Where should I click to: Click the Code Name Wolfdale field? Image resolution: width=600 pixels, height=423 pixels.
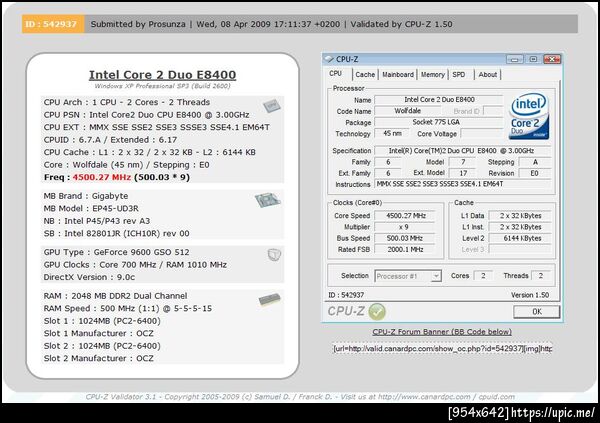tap(408, 111)
